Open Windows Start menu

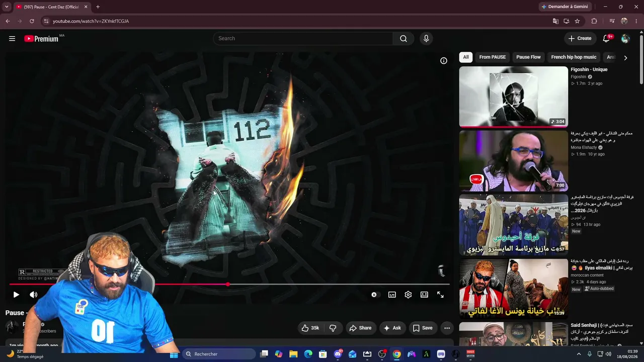pos(174,354)
